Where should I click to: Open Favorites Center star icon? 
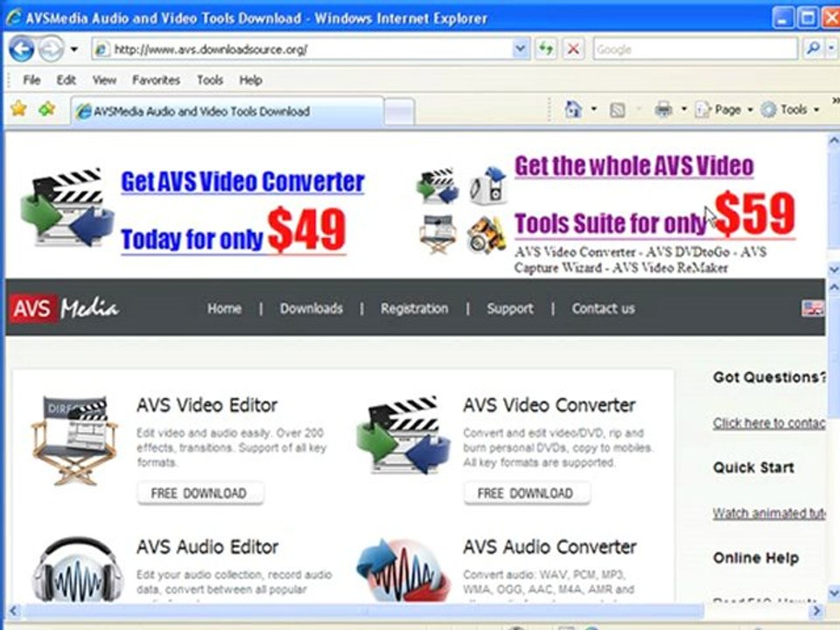click(18, 109)
